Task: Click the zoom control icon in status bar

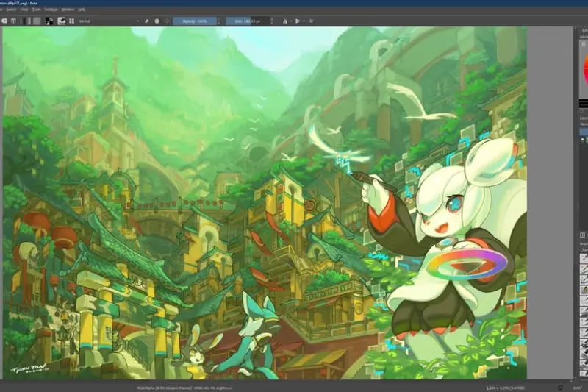Action: tap(561, 388)
